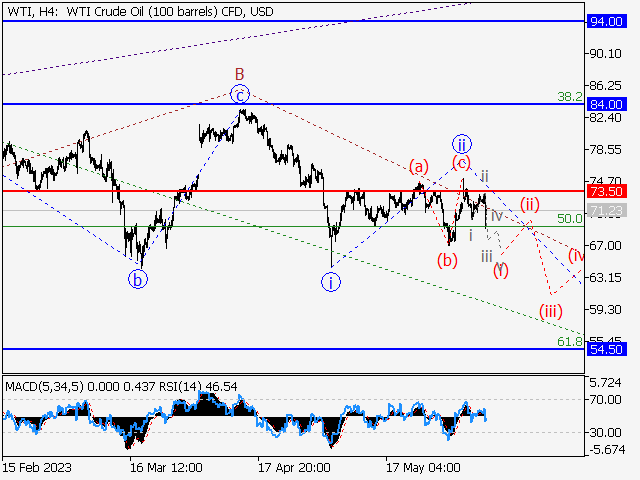Click the 90.10 price axis value
This screenshot has width=640, height=480.
(605, 53)
